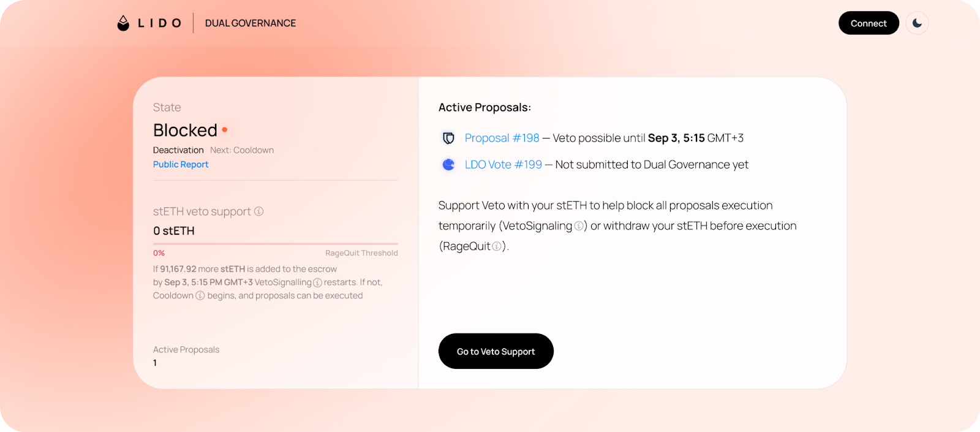Click the Lido droplet logo icon
Viewport: 980px width, 432px height.
[123, 23]
